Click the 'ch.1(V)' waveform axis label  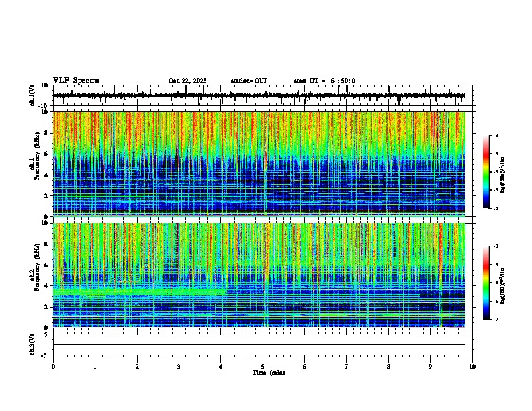click(x=32, y=95)
